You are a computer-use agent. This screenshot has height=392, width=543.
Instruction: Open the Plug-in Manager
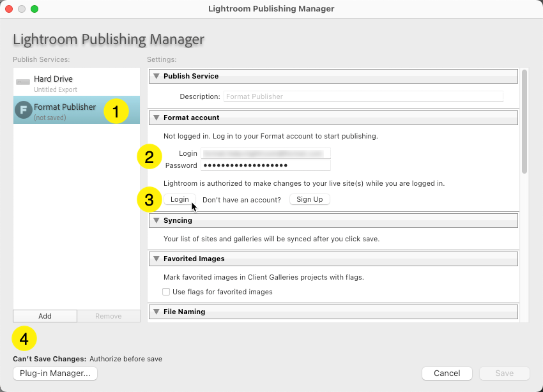(x=55, y=373)
